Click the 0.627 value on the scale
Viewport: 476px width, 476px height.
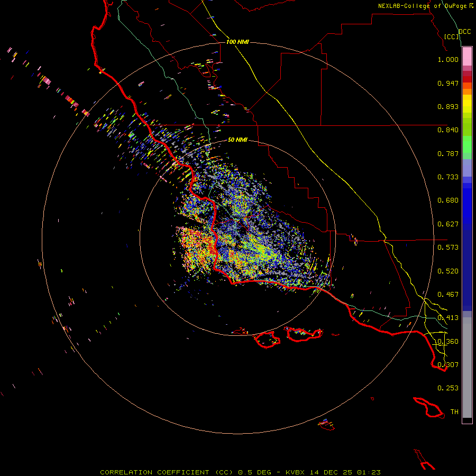tap(448, 224)
